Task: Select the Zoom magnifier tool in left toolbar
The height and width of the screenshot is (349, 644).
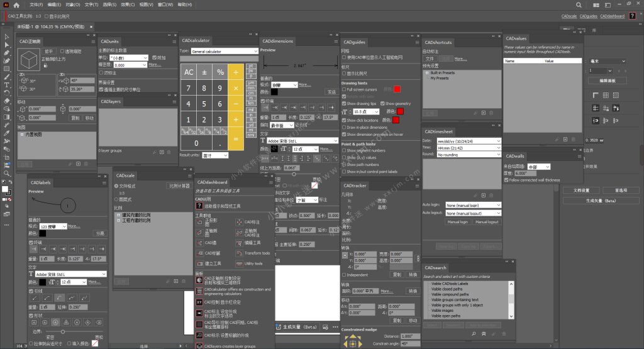Action: (6, 173)
